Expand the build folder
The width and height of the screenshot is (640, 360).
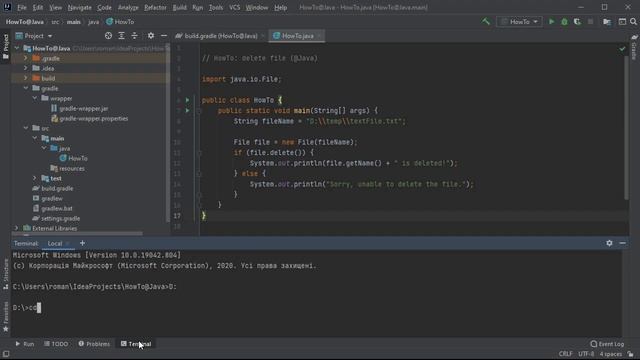pyautogui.click(x=25, y=78)
